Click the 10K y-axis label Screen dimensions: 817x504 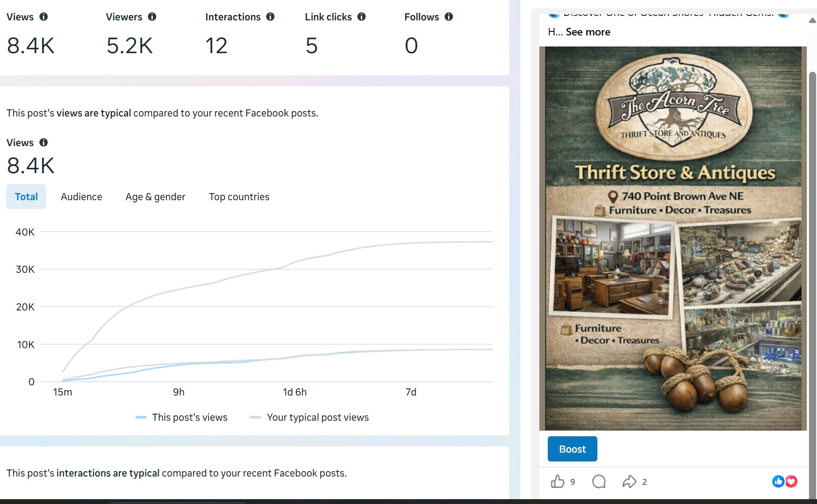click(x=26, y=345)
